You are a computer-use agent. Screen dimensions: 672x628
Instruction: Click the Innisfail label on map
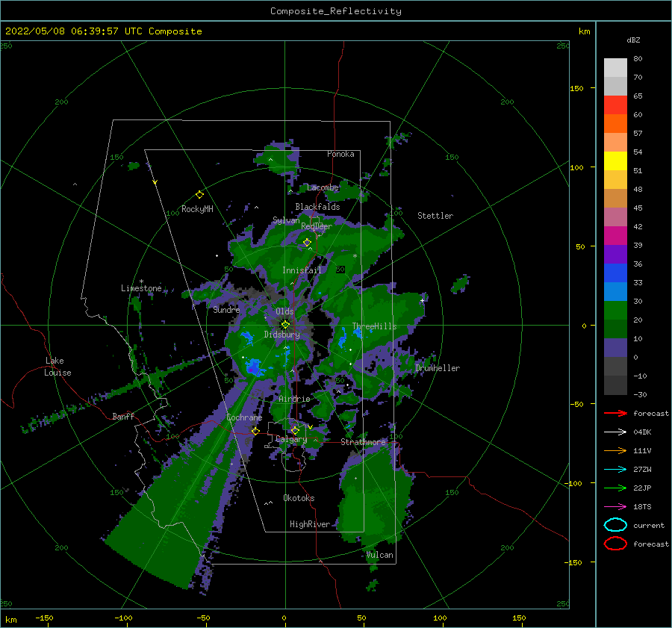pos(302,270)
